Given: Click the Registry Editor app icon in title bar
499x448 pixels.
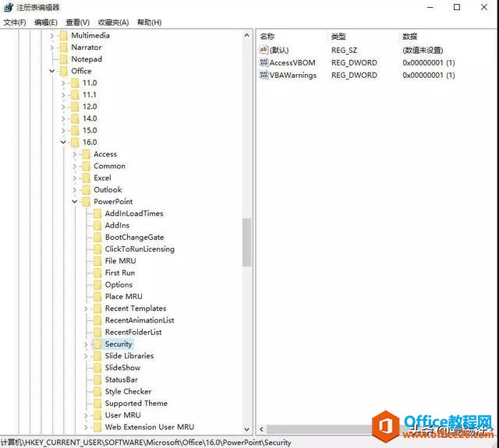Looking at the screenshot, I should (9, 7).
